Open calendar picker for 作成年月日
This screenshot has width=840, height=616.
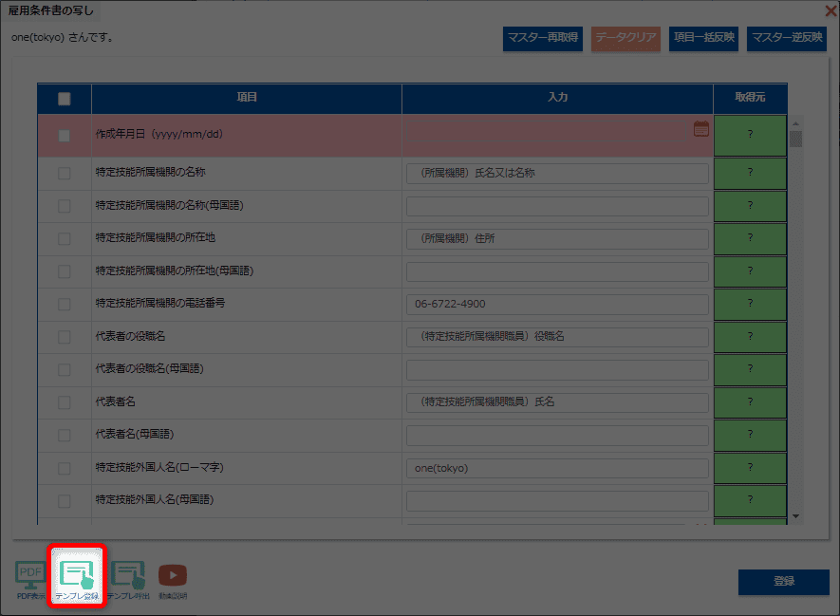coord(700,129)
